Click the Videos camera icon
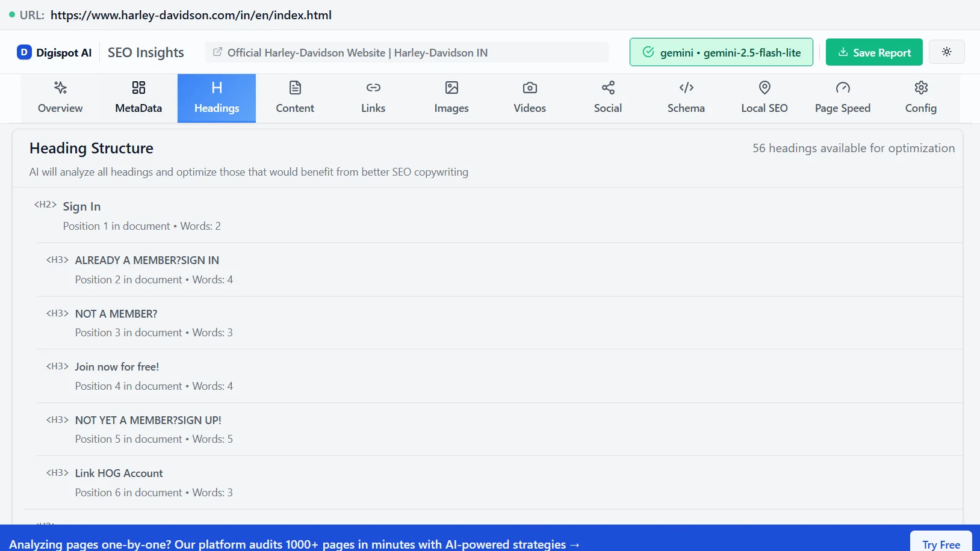This screenshot has width=980, height=551. pyautogui.click(x=530, y=88)
